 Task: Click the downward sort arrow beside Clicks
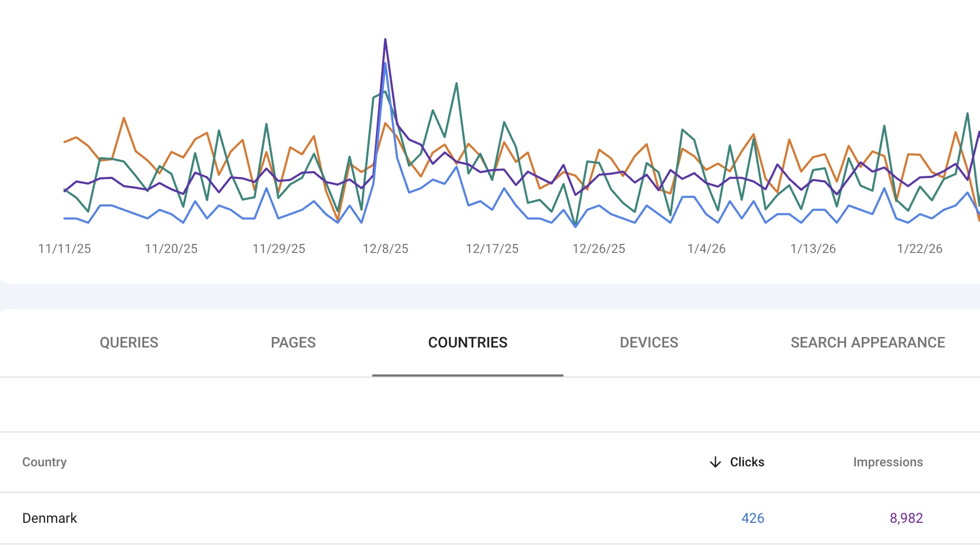click(x=715, y=462)
